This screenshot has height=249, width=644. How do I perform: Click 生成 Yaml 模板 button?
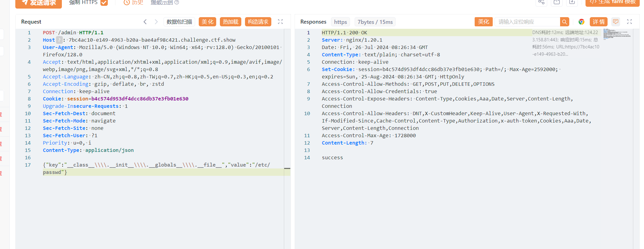612,2
